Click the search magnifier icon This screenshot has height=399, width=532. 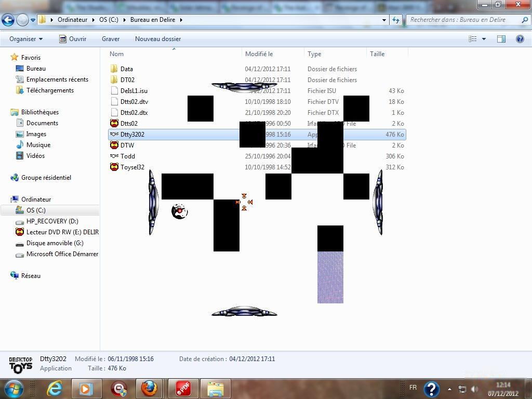click(525, 20)
